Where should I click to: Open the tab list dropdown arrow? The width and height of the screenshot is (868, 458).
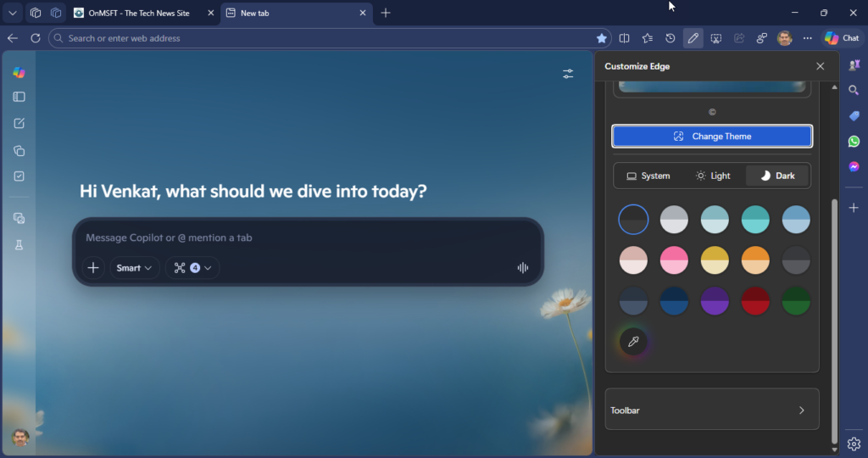(x=13, y=13)
